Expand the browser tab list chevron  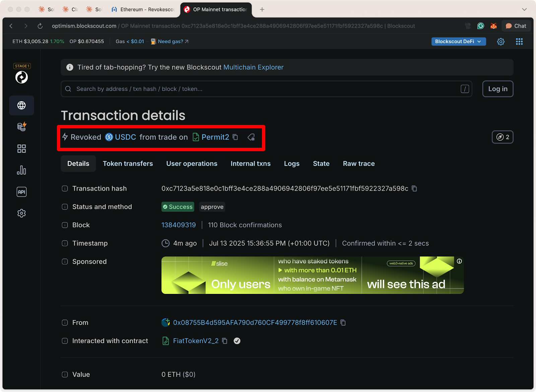(x=524, y=9)
